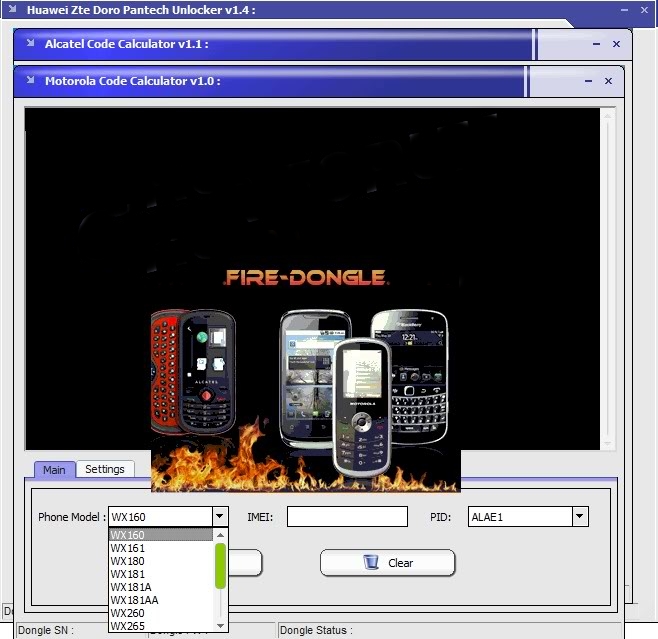Screen dimensions: 658x639
Task: Switch to the Settings tab
Action: tap(105, 469)
